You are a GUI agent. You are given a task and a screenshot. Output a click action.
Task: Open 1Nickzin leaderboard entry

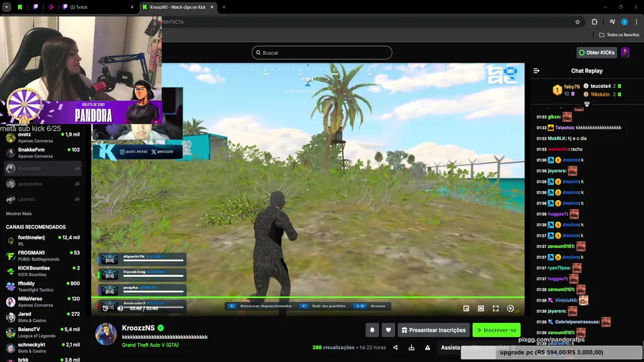(602, 94)
